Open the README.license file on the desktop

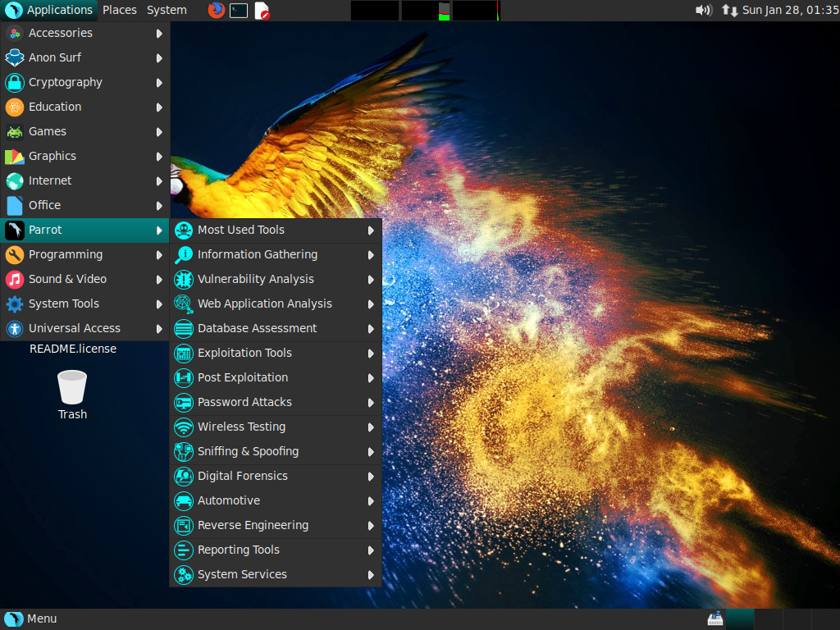pos(73,348)
